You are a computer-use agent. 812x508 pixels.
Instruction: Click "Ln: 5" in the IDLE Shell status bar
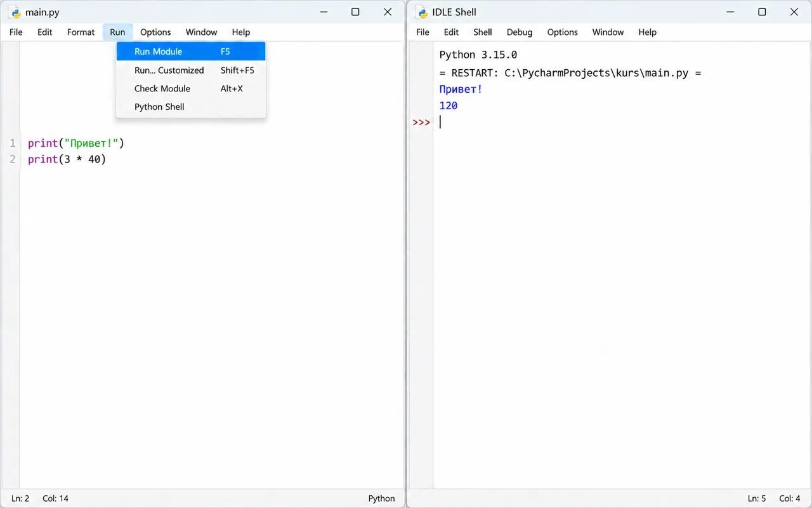pos(757,498)
